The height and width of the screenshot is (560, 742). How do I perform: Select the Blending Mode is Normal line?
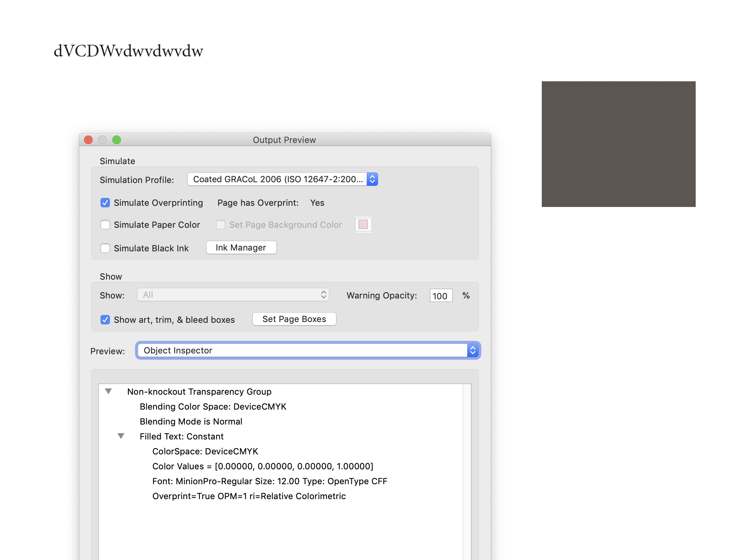191,421
